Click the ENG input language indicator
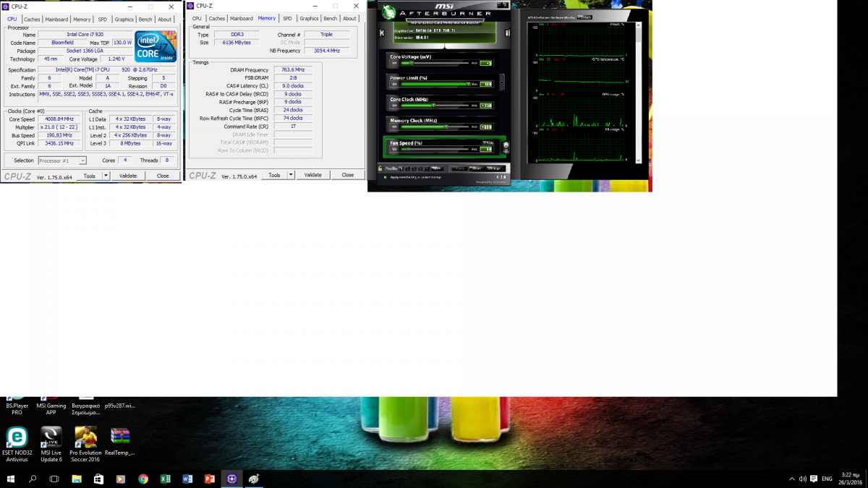This screenshot has width=868, height=488. [827, 479]
